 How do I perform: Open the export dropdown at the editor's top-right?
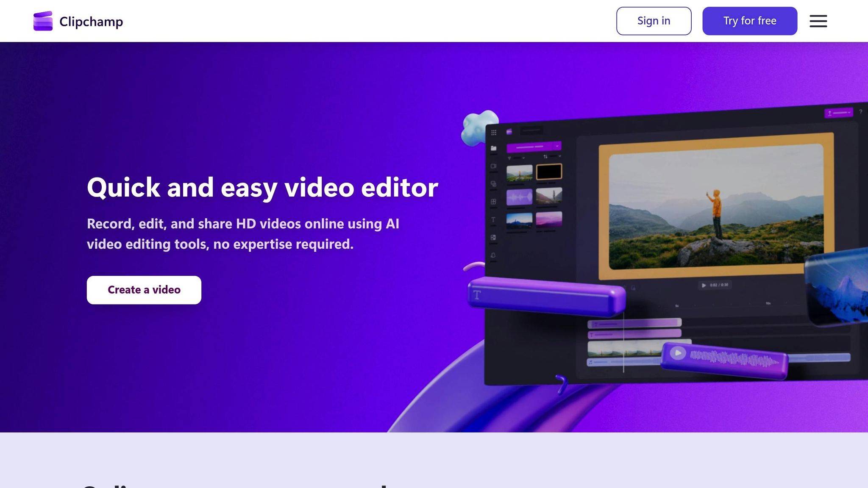click(x=838, y=113)
